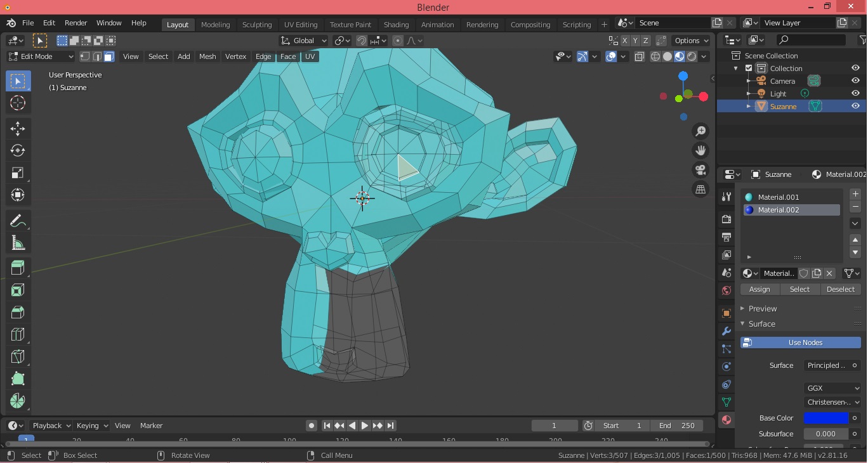Click the Assign button
The image size is (868, 463).
click(760, 289)
